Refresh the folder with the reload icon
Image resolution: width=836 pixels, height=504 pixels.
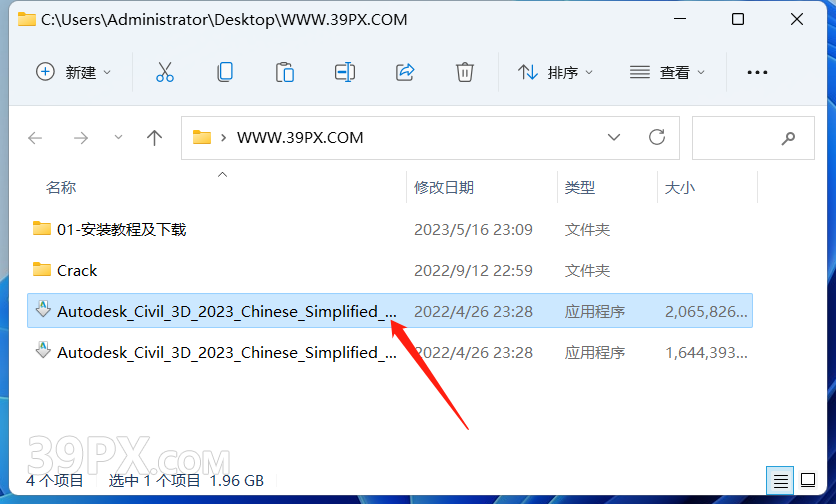(x=657, y=138)
